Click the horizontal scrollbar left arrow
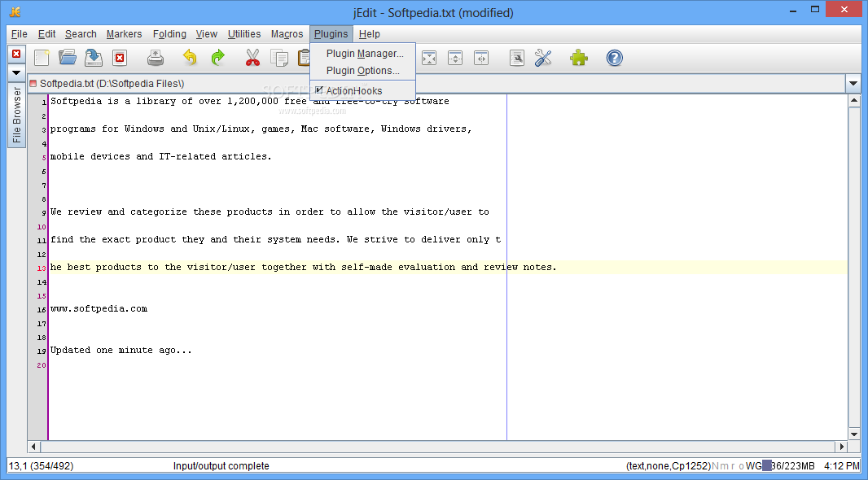Image resolution: width=868 pixels, height=480 pixels. point(33,447)
